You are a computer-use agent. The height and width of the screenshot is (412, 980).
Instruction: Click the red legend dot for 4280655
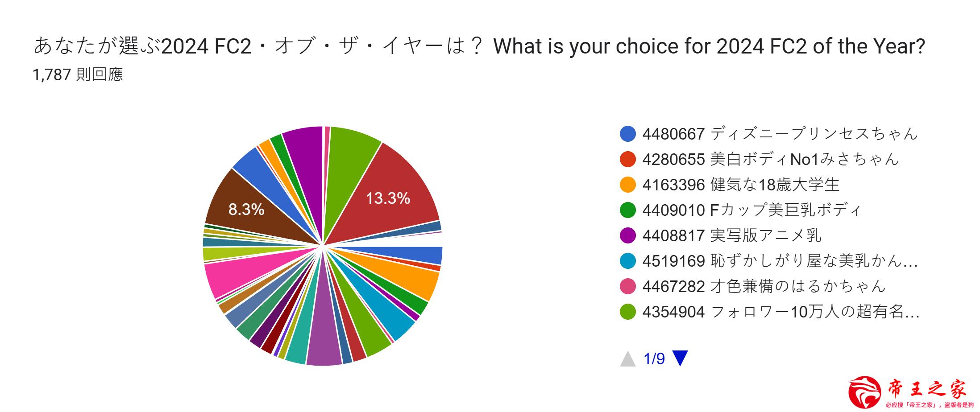click(627, 159)
